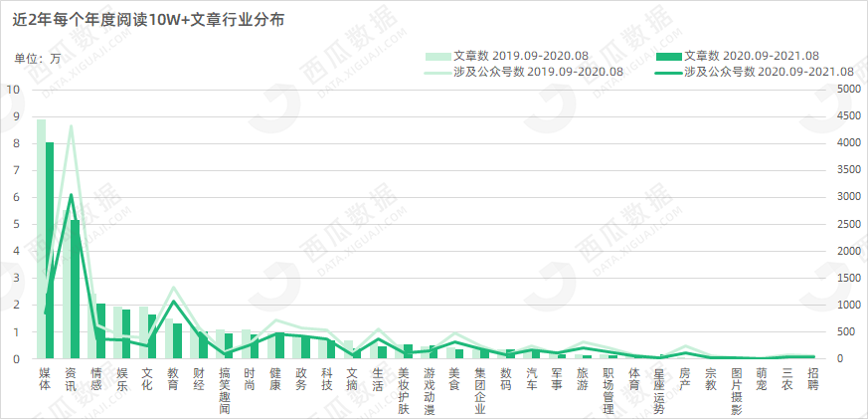This screenshot has width=868, height=419.
Task: Click the dark green 资讯 bar
Action: (75, 289)
